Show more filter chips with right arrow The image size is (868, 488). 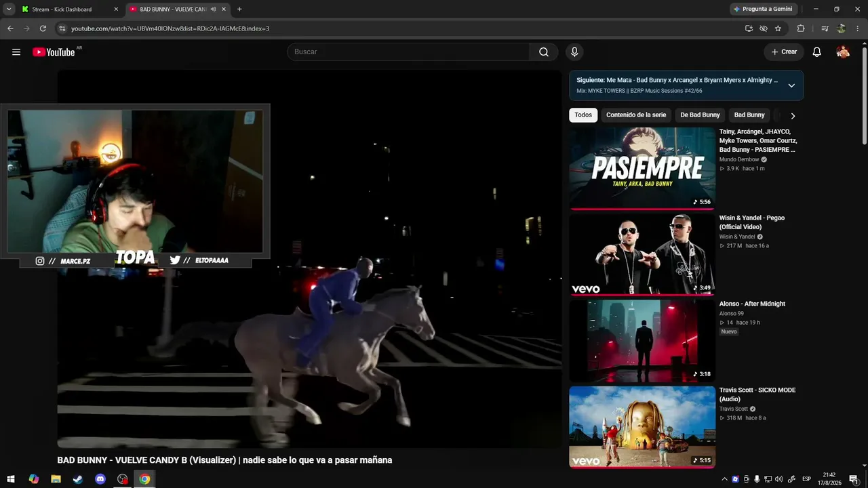pos(793,116)
